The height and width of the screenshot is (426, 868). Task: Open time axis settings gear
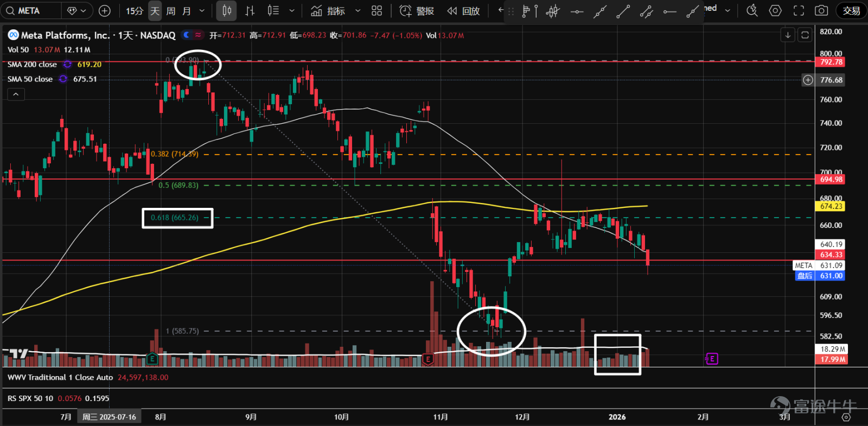pyautogui.click(x=846, y=417)
